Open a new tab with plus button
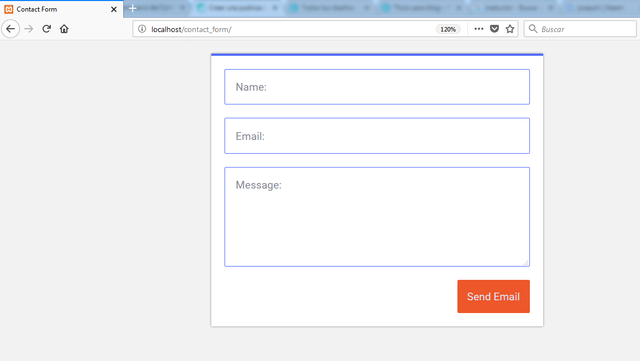Image resolution: width=640 pixels, height=361 pixels. 132,8
